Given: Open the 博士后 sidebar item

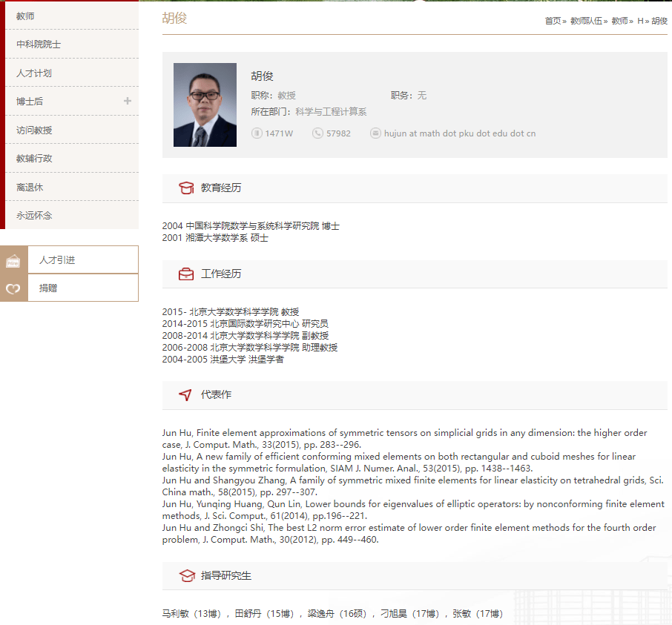Looking at the screenshot, I should pyautogui.click(x=72, y=101).
